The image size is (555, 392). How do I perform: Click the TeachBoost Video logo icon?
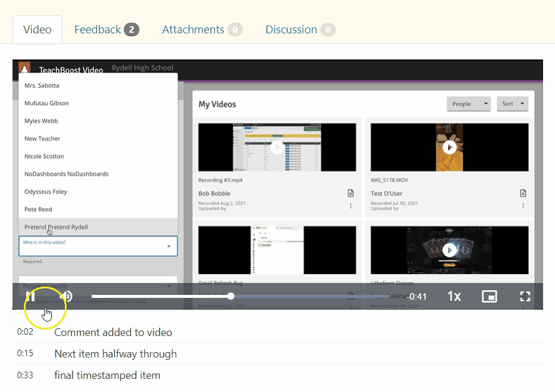(x=24, y=69)
